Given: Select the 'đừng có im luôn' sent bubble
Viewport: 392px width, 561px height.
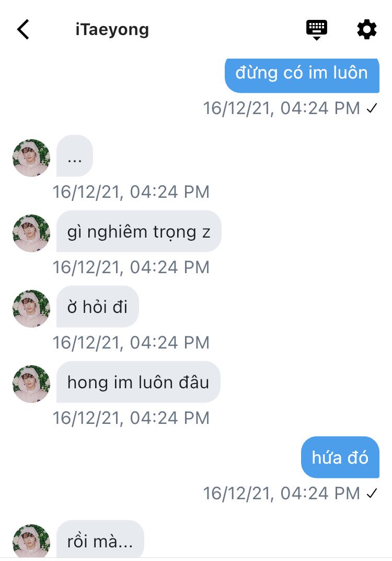Looking at the screenshot, I should 302,75.
